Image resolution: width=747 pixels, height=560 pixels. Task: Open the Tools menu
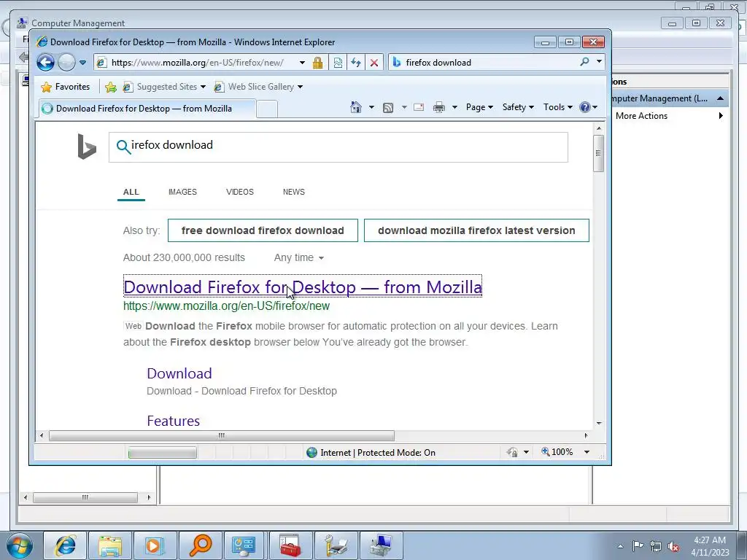tap(558, 107)
